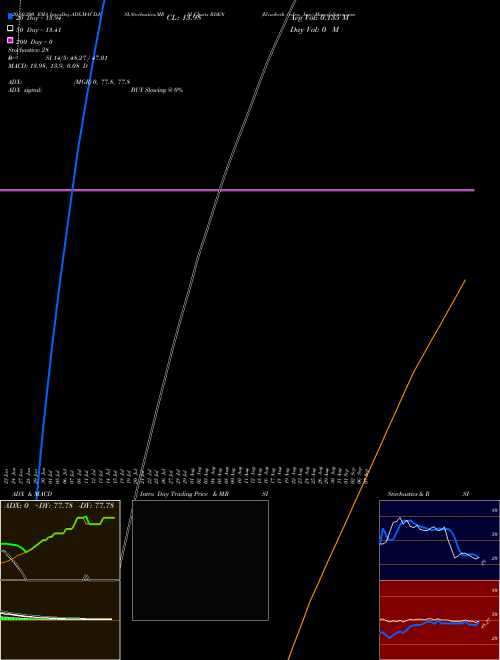Click the blue 20 Day legend swatch
Image resolution: width=500 pixels, height=660 pixels.
[10, 16]
